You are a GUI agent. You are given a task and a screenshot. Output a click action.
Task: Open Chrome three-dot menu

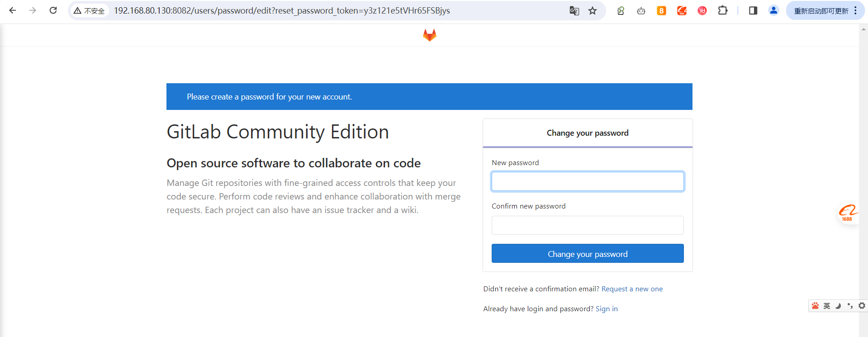855,11
